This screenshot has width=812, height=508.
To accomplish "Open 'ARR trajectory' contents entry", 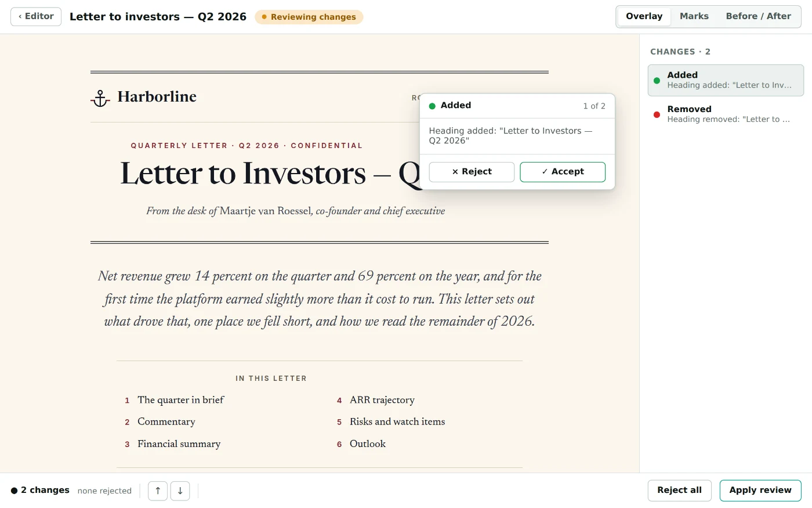I will [x=382, y=400].
